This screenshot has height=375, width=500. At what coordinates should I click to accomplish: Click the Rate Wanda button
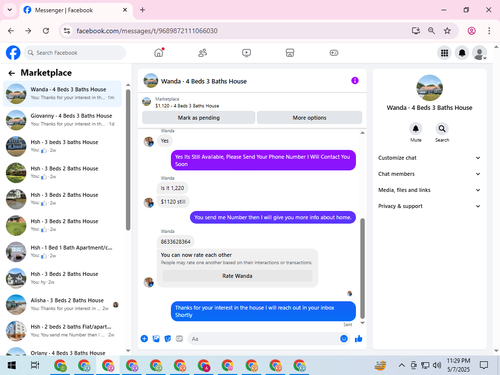[237, 276]
